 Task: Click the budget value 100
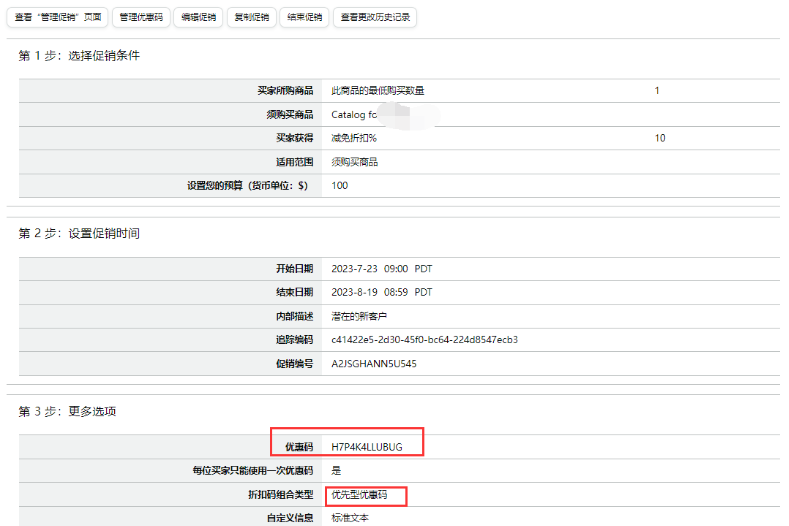click(x=340, y=185)
